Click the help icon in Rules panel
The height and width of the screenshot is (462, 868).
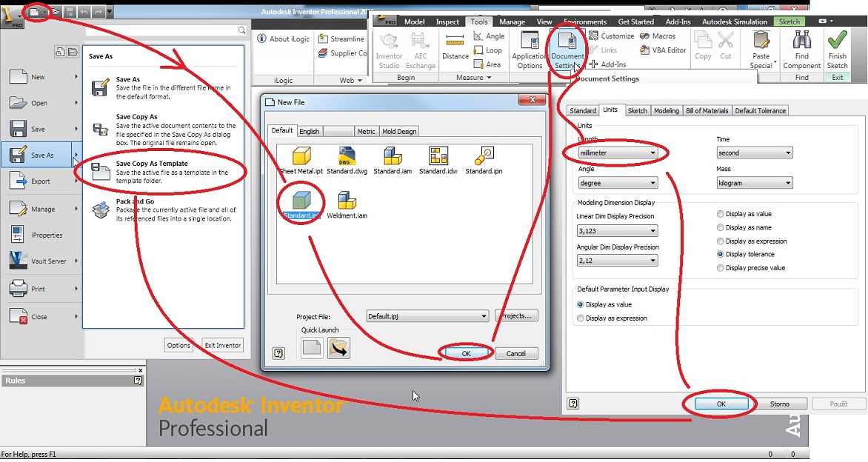[138, 381]
